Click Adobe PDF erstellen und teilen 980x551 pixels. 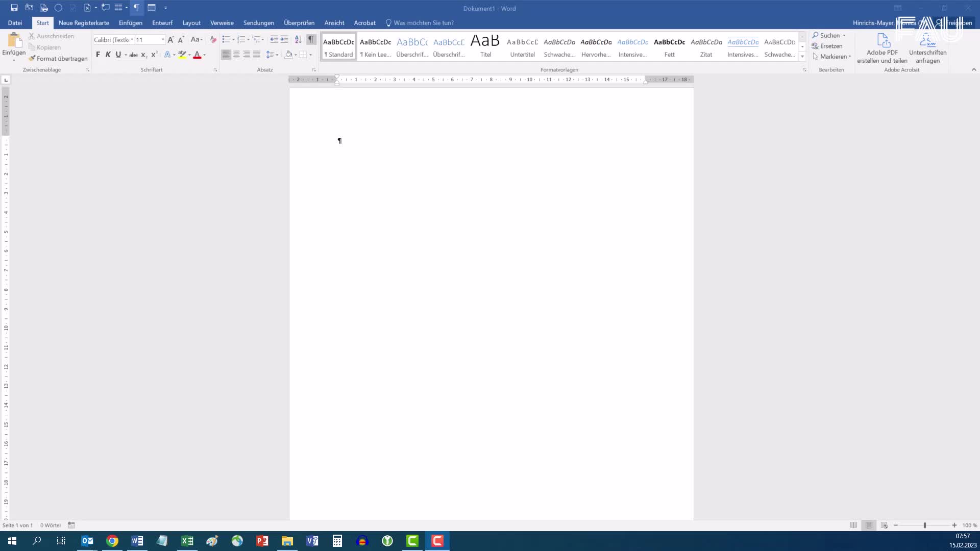click(x=882, y=48)
